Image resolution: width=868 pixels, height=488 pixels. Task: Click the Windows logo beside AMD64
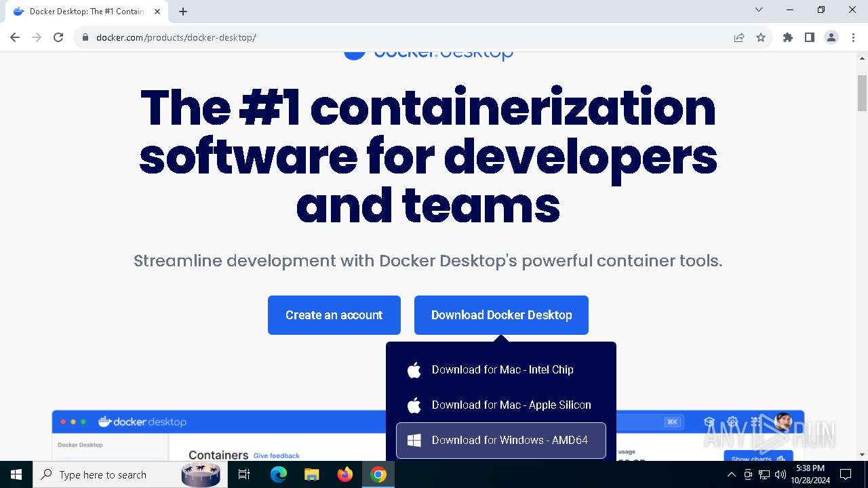point(414,441)
